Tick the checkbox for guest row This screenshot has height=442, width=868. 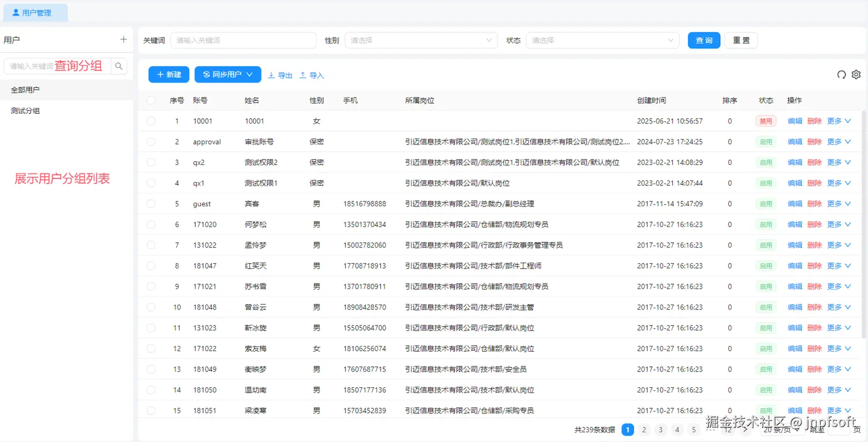(x=151, y=204)
